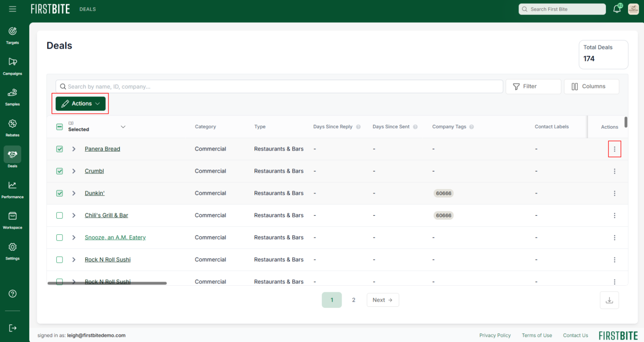Open the Terms of Use link

tap(537, 336)
